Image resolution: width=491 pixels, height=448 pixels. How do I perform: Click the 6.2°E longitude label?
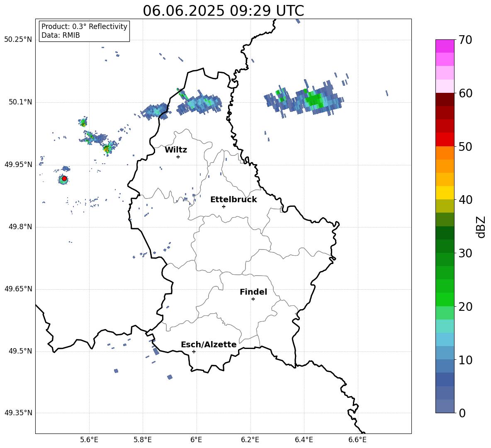[x=250, y=440]
